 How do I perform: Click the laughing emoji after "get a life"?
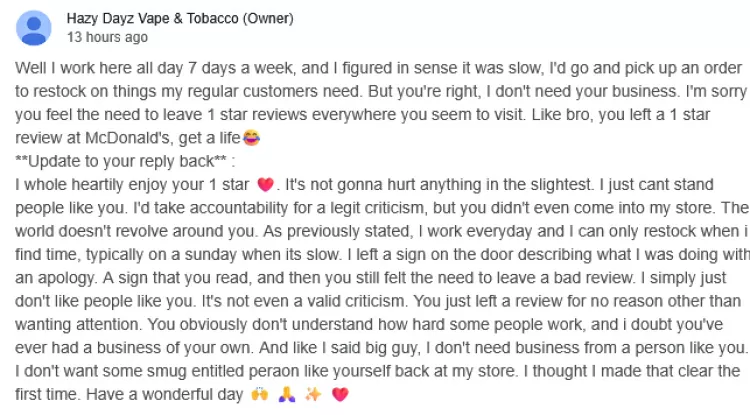pyautogui.click(x=266, y=138)
